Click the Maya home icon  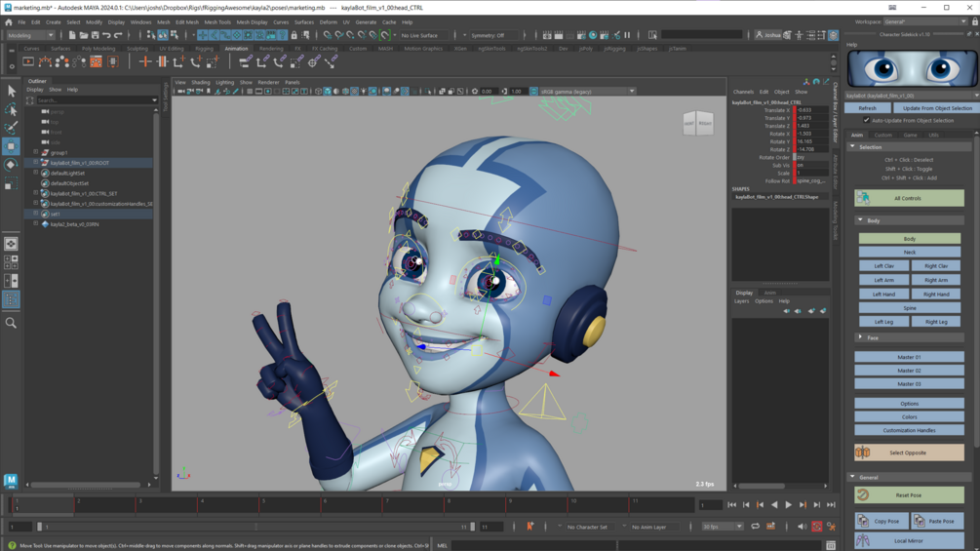pyautogui.click(x=9, y=21)
